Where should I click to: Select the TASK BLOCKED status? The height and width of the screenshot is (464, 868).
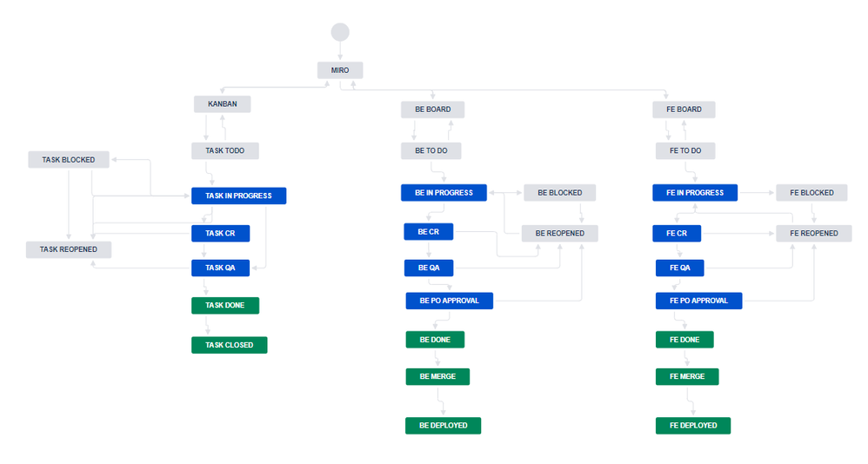pyautogui.click(x=69, y=160)
